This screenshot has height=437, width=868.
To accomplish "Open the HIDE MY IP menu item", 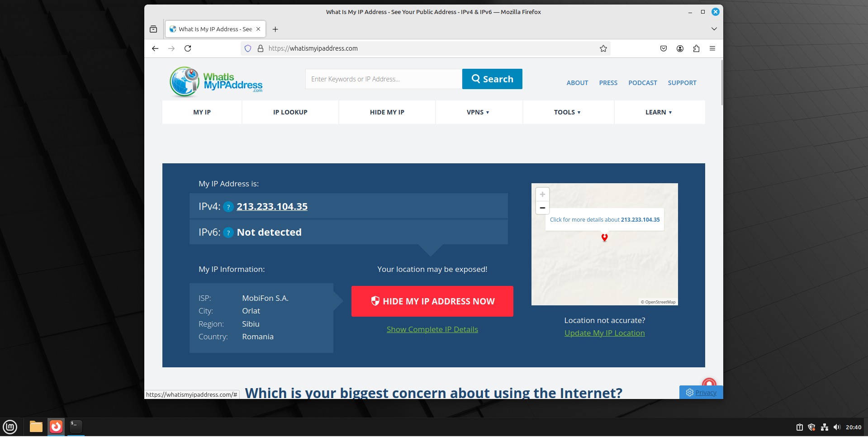I will 387,112.
